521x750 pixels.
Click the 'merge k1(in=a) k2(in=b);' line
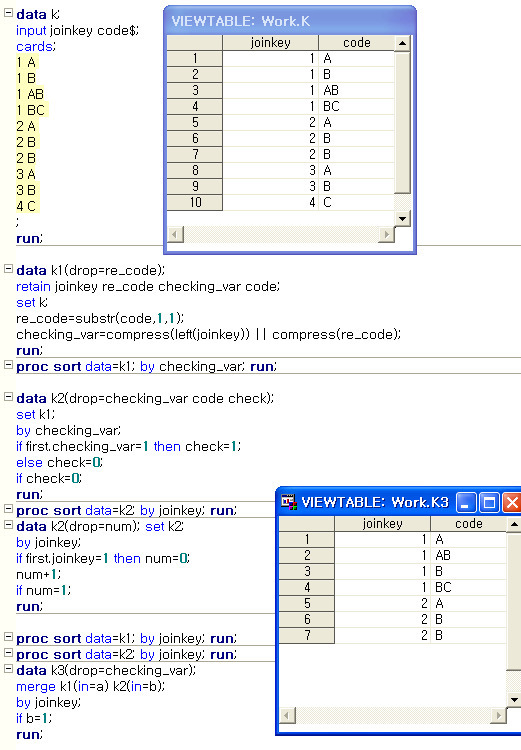[x=90, y=686]
